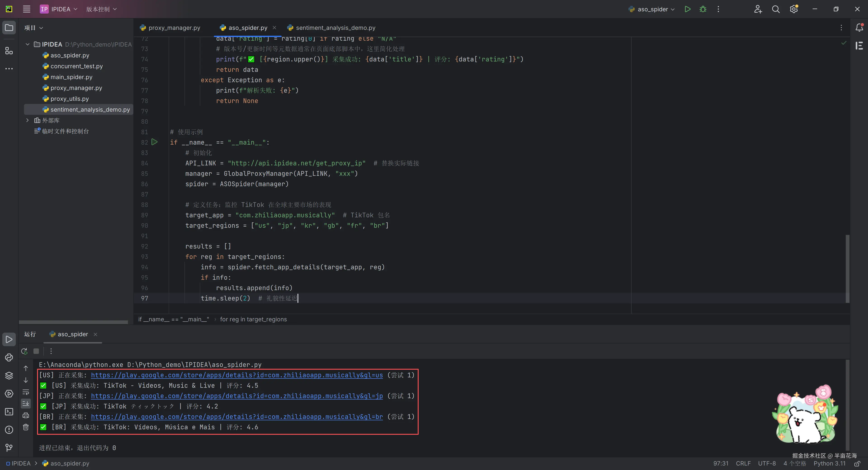This screenshot has height=470, width=868.
Task: Toggle scroll to end in console
Action: pos(26,403)
